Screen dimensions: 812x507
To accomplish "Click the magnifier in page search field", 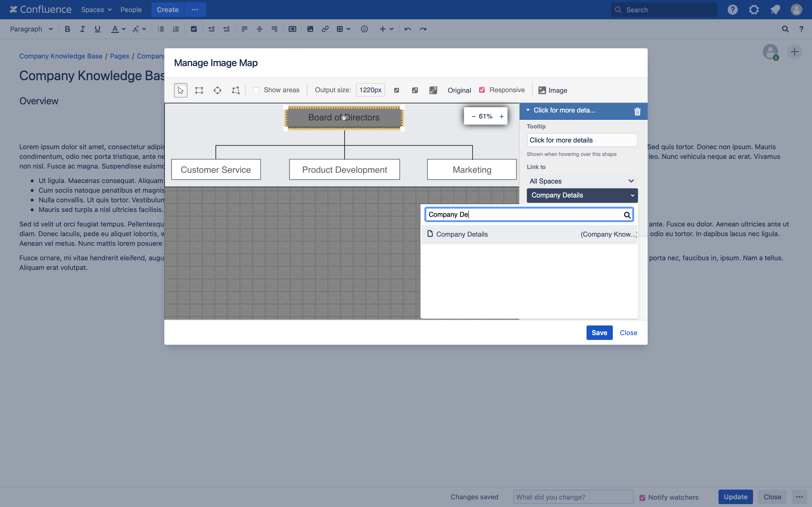I will coord(627,215).
